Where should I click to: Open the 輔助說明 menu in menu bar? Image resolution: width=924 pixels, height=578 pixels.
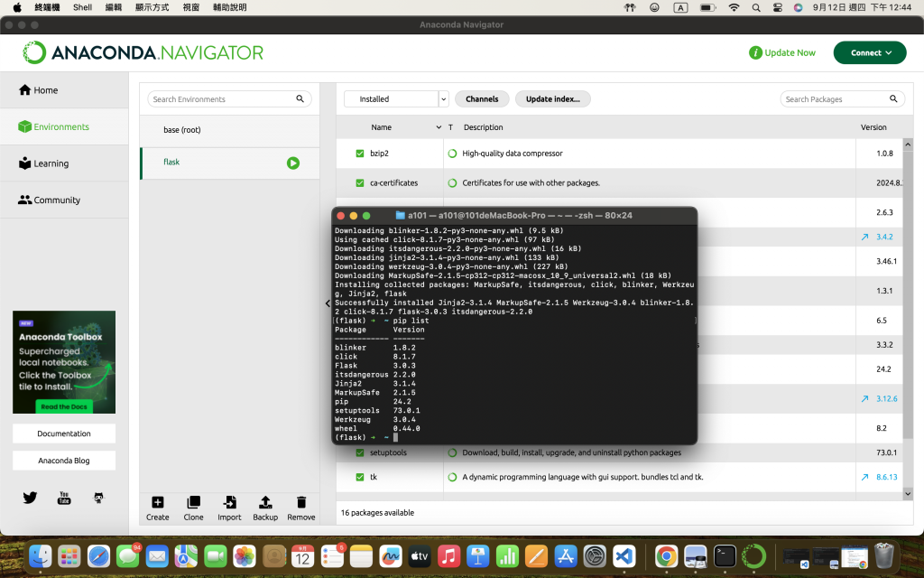tap(230, 7)
